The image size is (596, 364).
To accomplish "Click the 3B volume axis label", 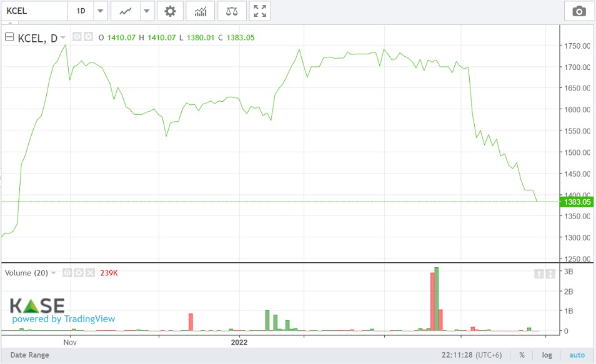I will [569, 272].
